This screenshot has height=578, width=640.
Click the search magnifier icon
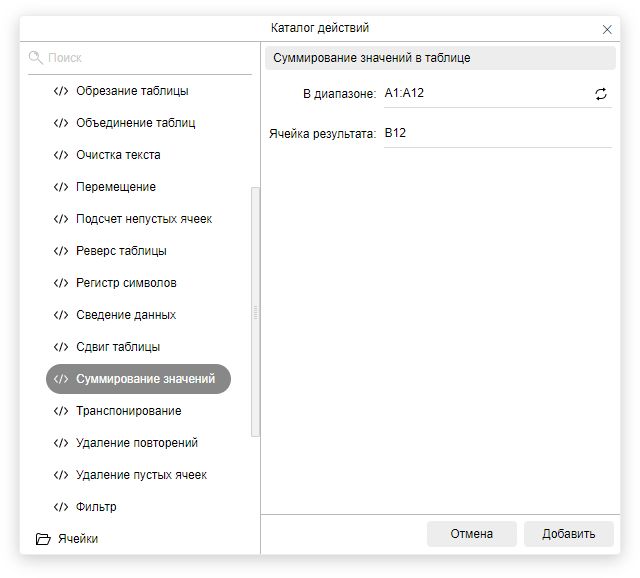pos(36,58)
